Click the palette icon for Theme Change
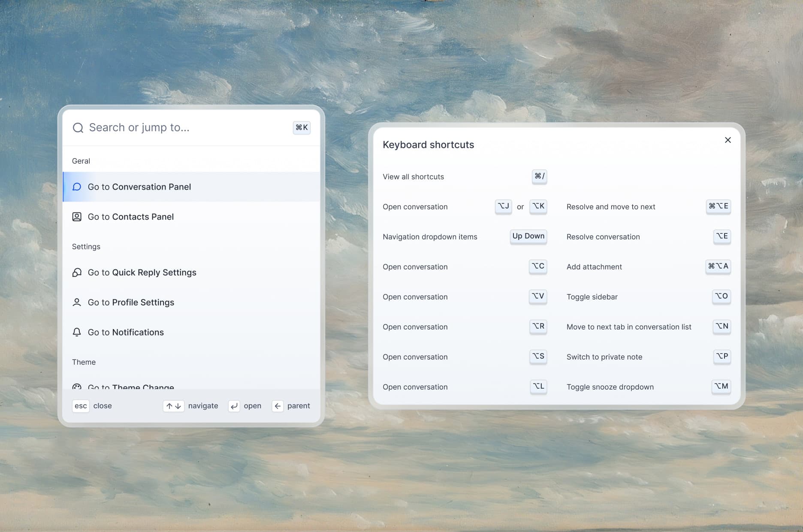 tap(77, 386)
